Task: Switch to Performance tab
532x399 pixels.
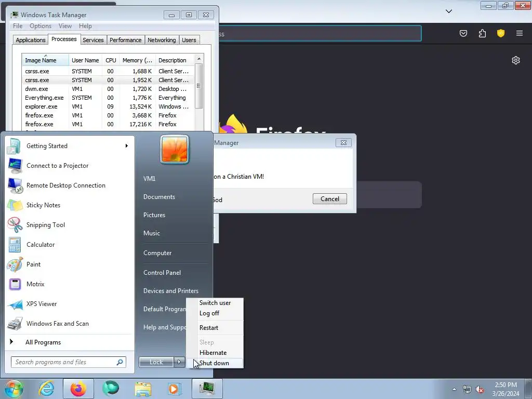Action: tap(126, 40)
